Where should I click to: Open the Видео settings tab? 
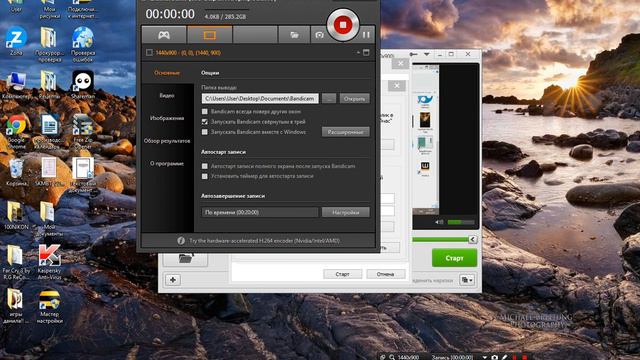click(x=167, y=95)
